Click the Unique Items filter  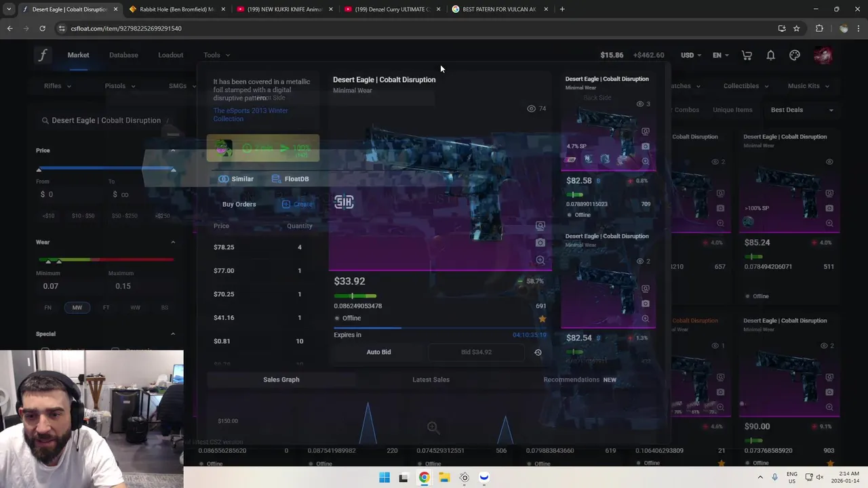(x=732, y=110)
